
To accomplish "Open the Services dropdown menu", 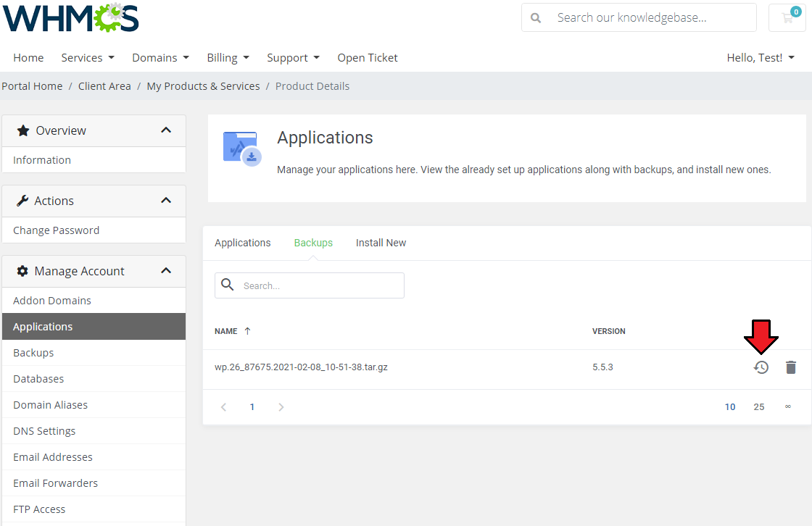I will [88, 57].
